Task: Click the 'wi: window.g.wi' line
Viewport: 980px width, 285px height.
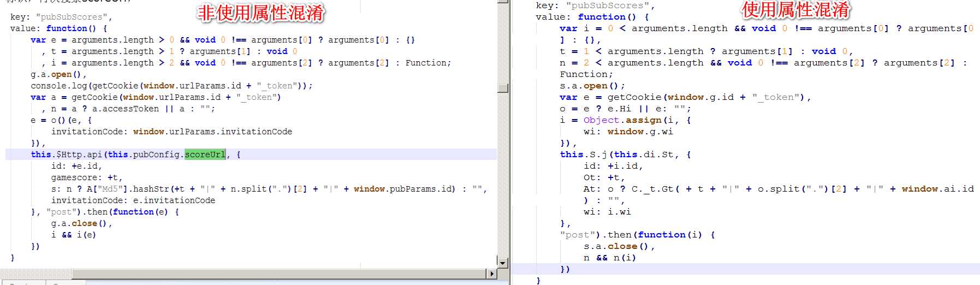Action: tap(628, 132)
